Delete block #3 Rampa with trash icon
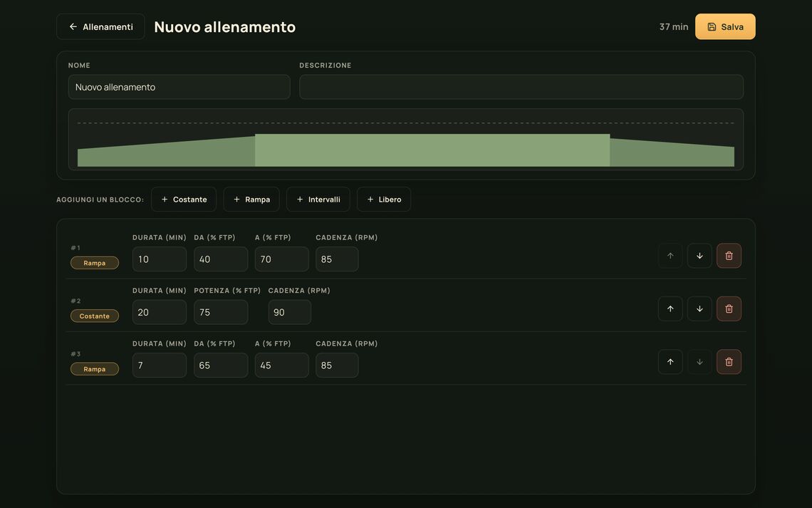This screenshot has height=508, width=812. pos(729,362)
